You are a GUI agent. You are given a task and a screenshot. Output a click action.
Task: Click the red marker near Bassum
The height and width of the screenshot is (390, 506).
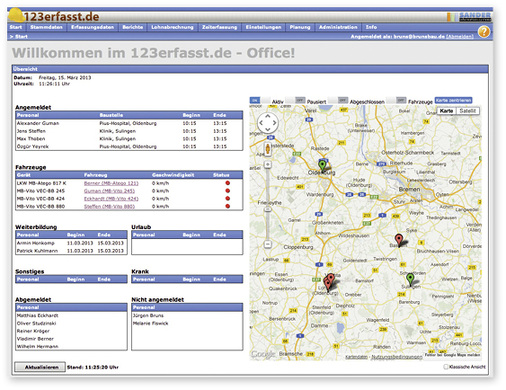[399, 240]
